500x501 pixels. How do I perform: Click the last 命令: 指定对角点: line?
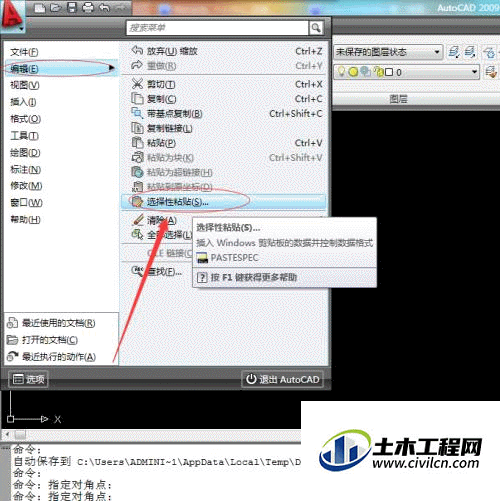62,496
